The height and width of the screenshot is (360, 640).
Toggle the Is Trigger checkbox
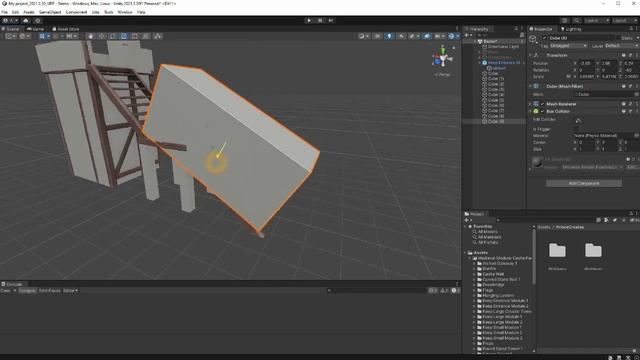click(x=576, y=129)
